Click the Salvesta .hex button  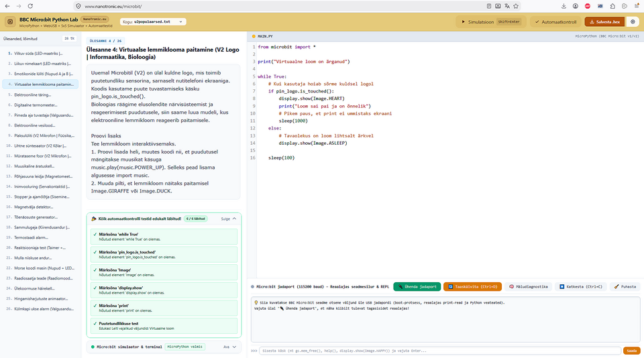604,21
